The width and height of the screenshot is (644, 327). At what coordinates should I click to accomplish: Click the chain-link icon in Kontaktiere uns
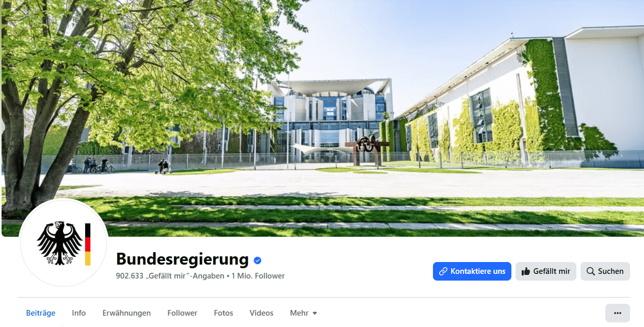tap(443, 271)
